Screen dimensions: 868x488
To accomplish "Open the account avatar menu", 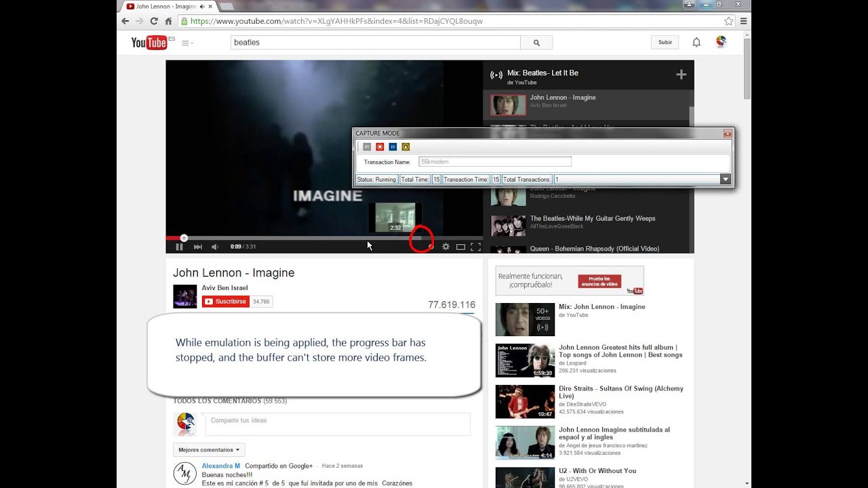I will 722,42.
